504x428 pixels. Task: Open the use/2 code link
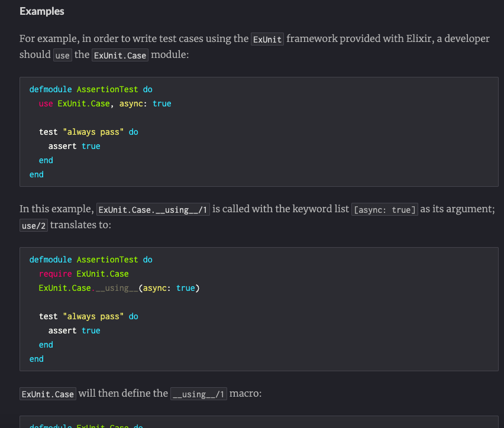[x=34, y=226]
